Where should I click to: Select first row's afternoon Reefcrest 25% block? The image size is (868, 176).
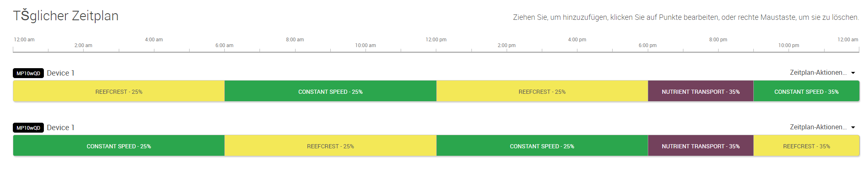(542, 91)
